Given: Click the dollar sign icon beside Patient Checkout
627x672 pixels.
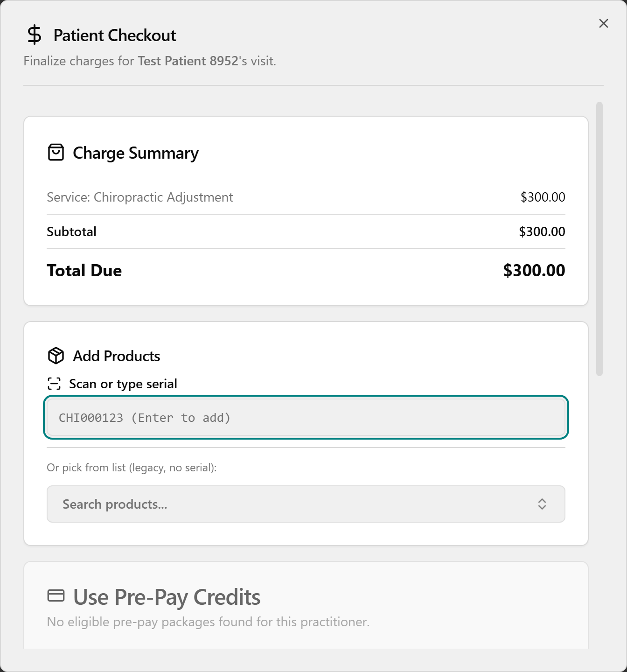Looking at the screenshot, I should pos(34,35).
